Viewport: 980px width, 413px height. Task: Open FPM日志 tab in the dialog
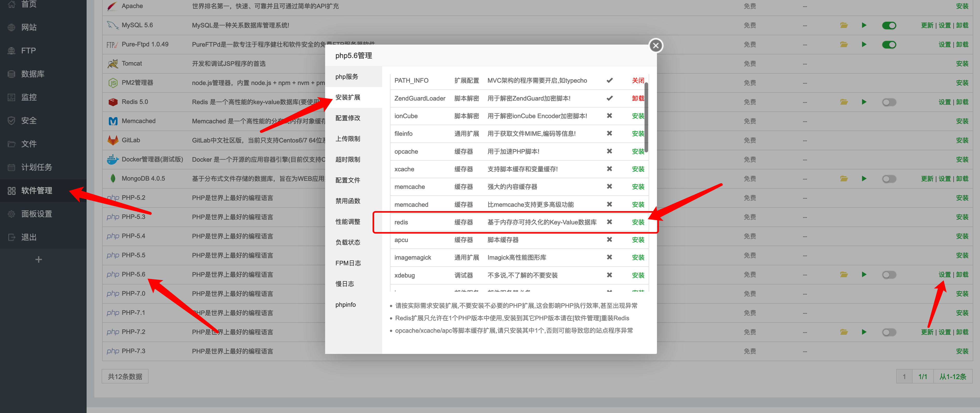pos(353,263)
